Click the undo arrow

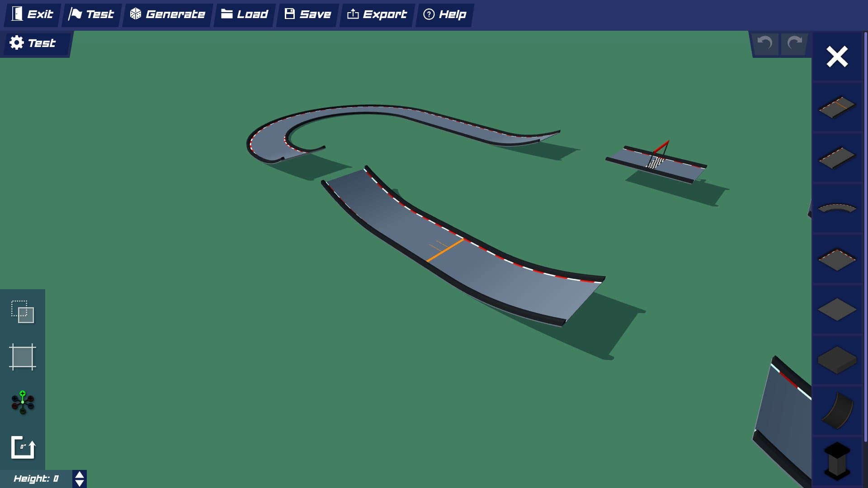pyautogui.click(x=765, y=43)
